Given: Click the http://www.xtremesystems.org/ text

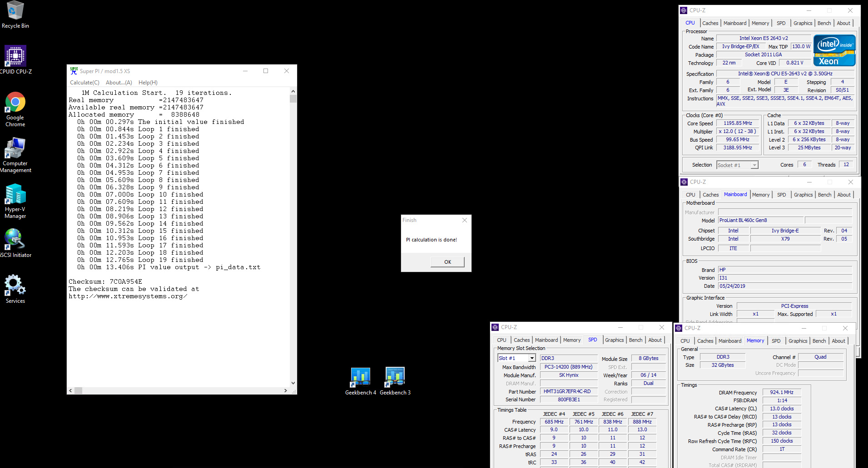Looking at the screenshot, I should [x=128, y=296].
